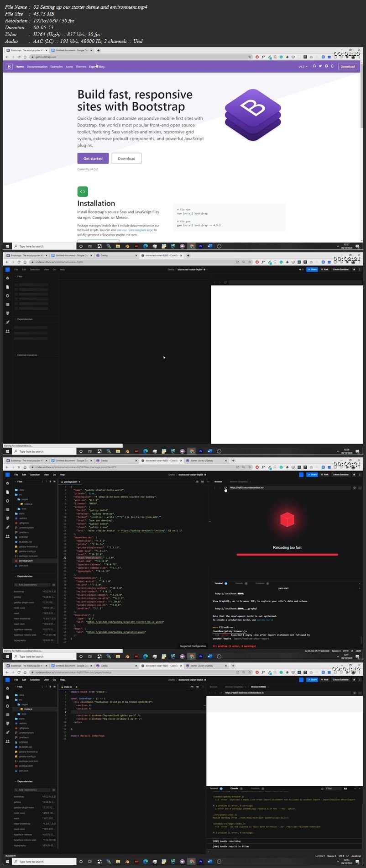Open Themes in the Bootstrap navbar

click(81, 67)
